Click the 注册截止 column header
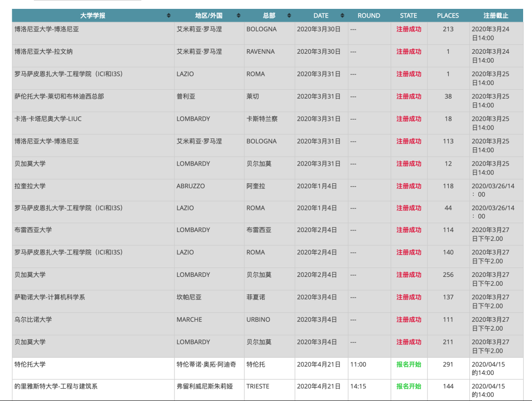Viewport: 532px width, 401px height. point(496,16)
